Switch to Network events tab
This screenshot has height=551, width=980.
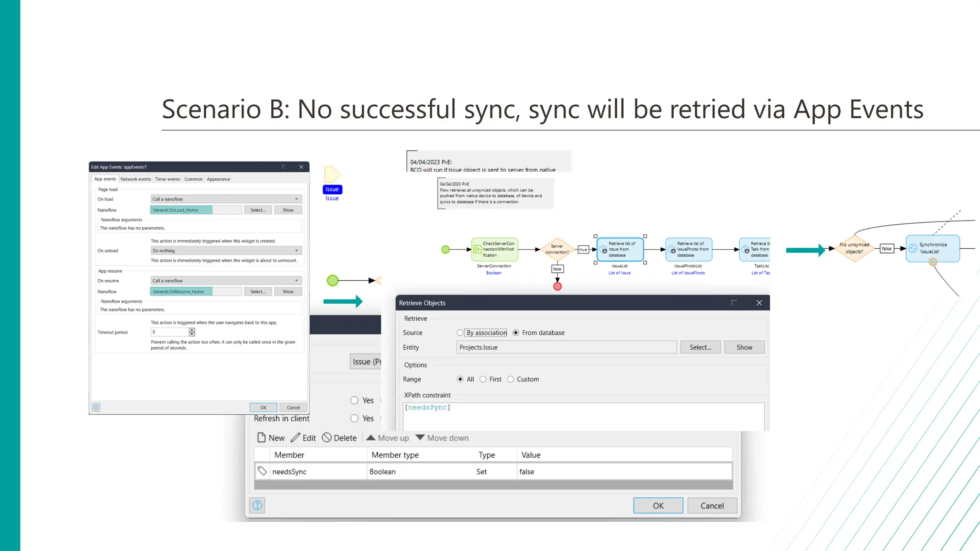click(x=135, y=179)
